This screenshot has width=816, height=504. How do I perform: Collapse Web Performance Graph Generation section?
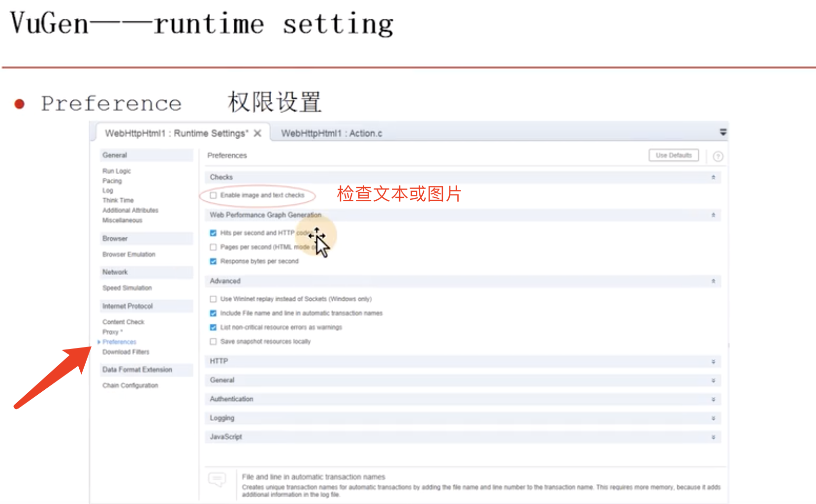(713, 215)
